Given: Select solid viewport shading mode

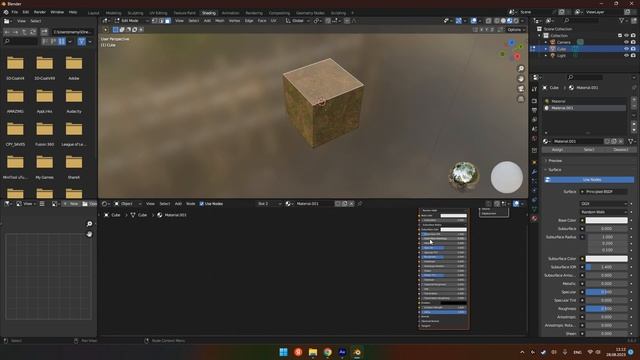Looking at the screenshot, I should 503,21.
